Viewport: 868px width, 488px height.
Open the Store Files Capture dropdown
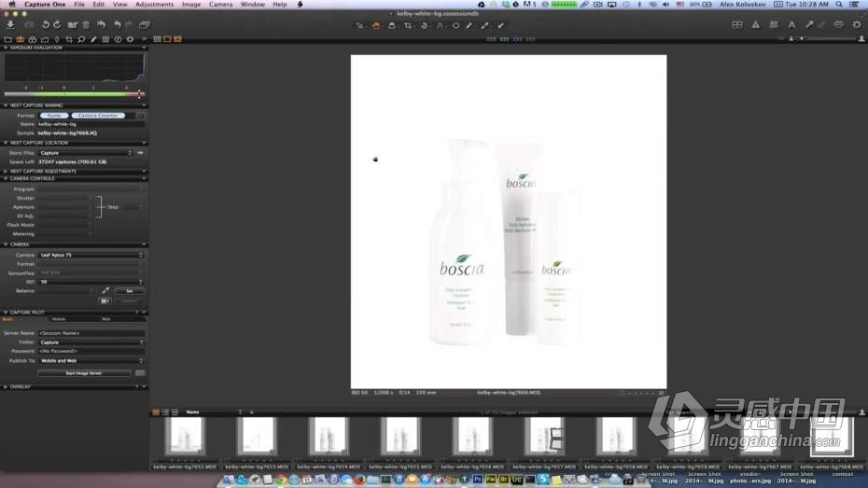coord(86,153)
